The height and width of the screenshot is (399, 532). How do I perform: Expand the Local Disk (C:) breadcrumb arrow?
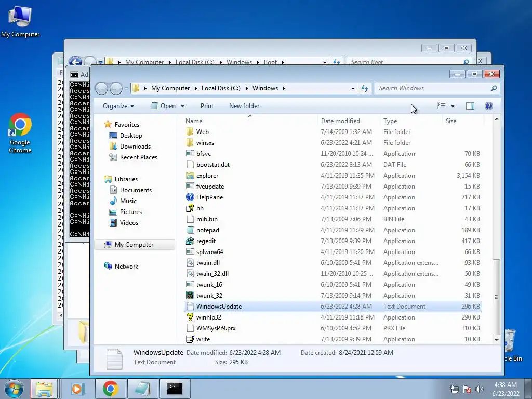246,88
